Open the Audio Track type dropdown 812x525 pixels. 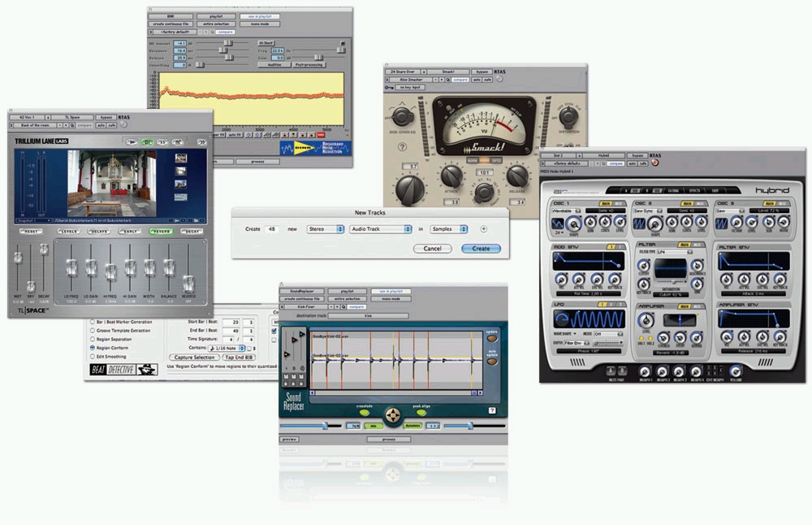coord(381,228)
